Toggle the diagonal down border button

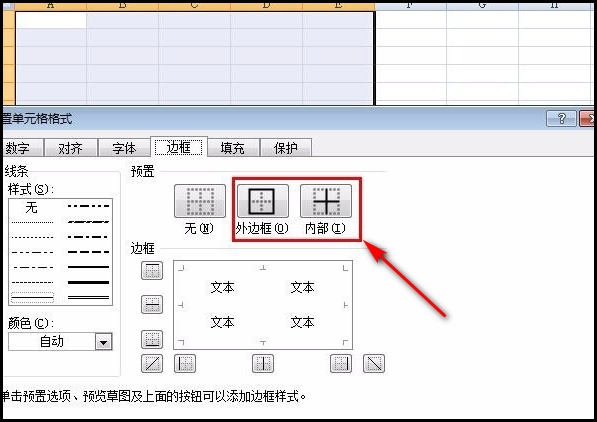[x=374, y=363]
